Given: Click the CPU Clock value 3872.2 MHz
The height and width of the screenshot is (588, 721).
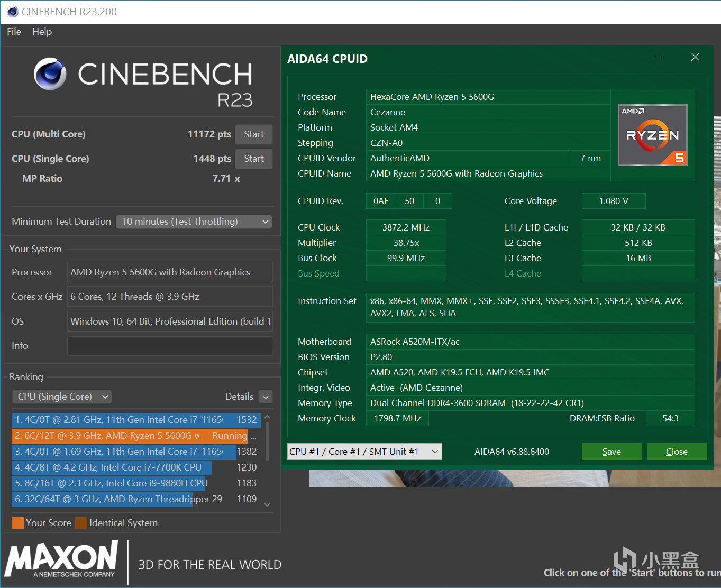Looking at the screenshot, I should tap(406, 227).
